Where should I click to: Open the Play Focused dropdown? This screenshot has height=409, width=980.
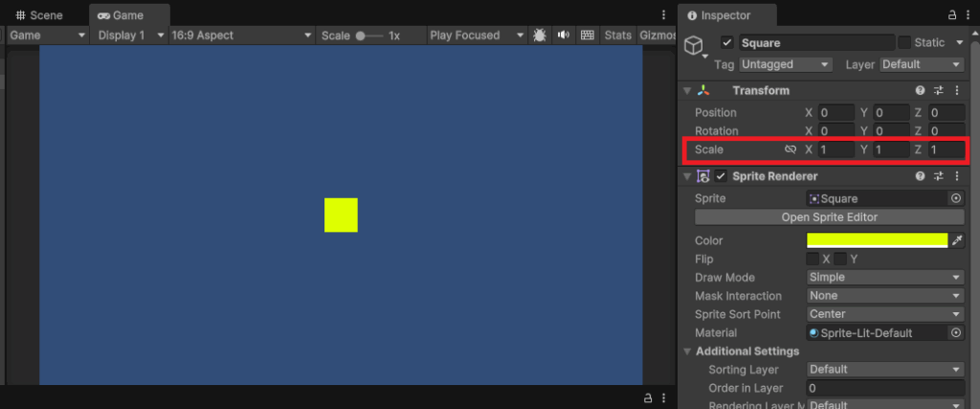(x=477, y=35)
